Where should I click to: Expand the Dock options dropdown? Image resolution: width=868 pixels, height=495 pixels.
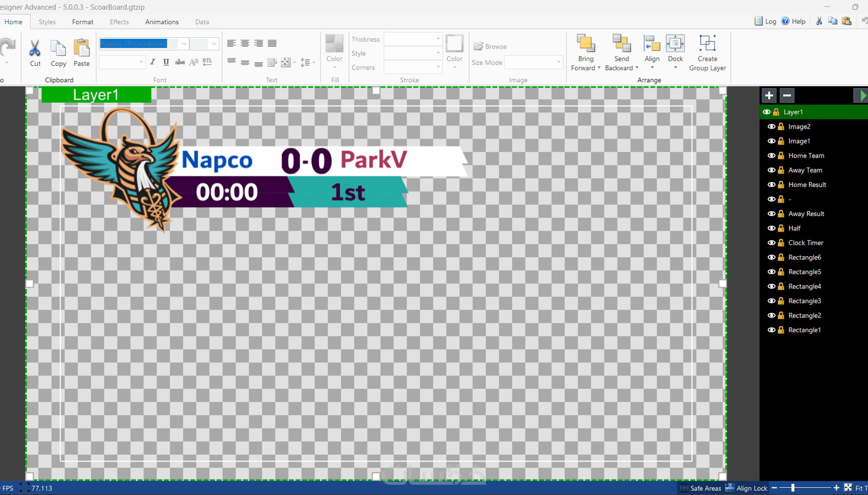pyautogui.click(x=676, y=68)
